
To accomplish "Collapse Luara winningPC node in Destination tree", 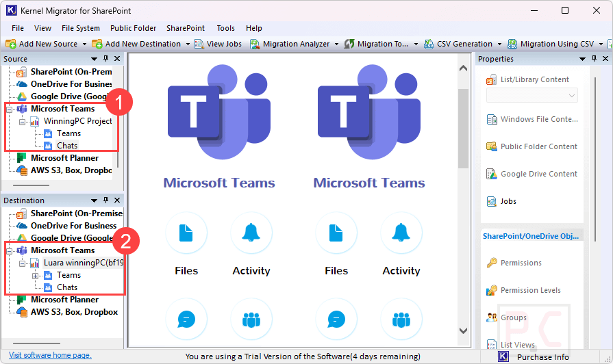I will pyautogui.click(x=23, y=263).
